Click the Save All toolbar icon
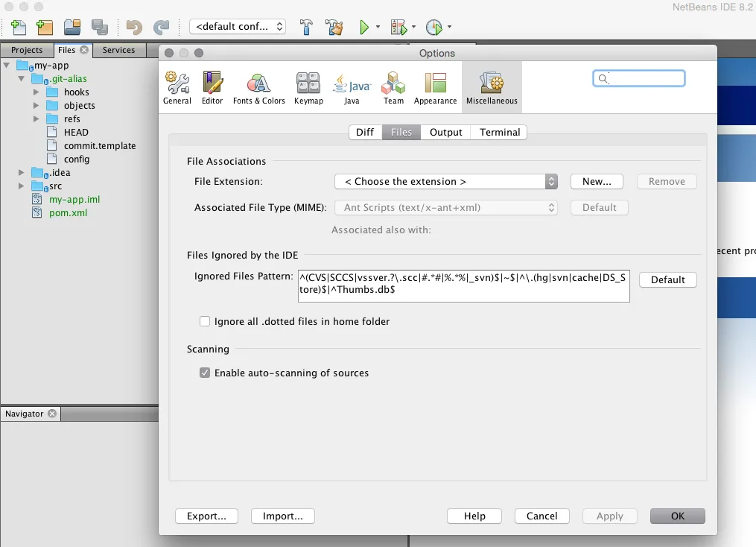Image resolution: width=756 pixels, height=547 pixels. [99, 27]
